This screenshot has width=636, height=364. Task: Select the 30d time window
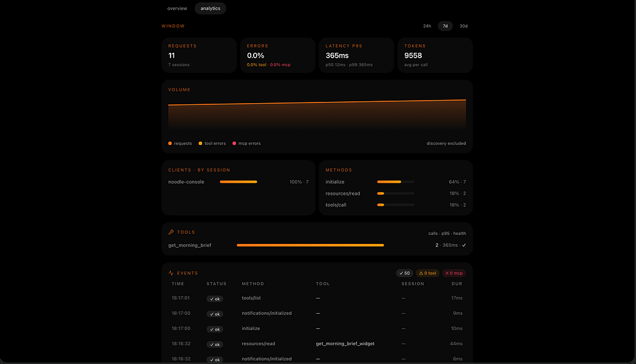click(x=464, y=26)
